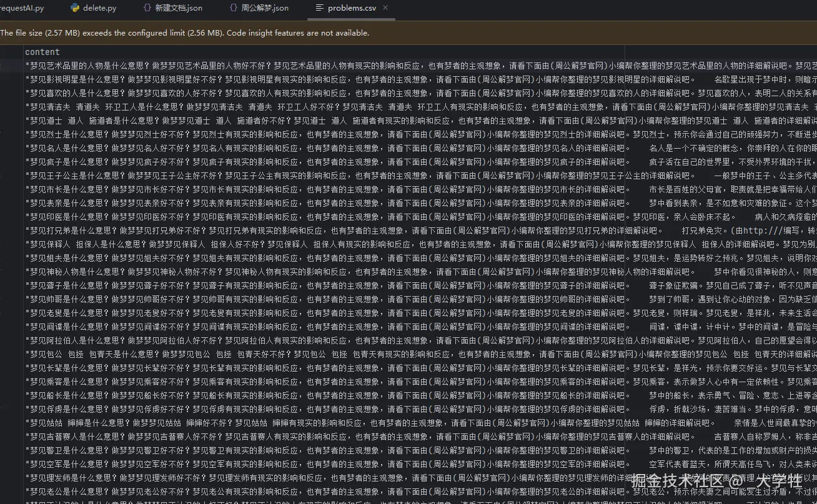The image size is (817, 504).
Task: Click the line starting 梦见喜欢的人是什么意思
Action: 421,93
